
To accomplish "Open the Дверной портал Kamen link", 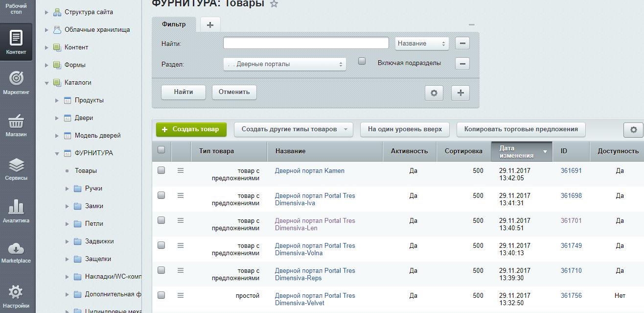I will pos(310,170).
